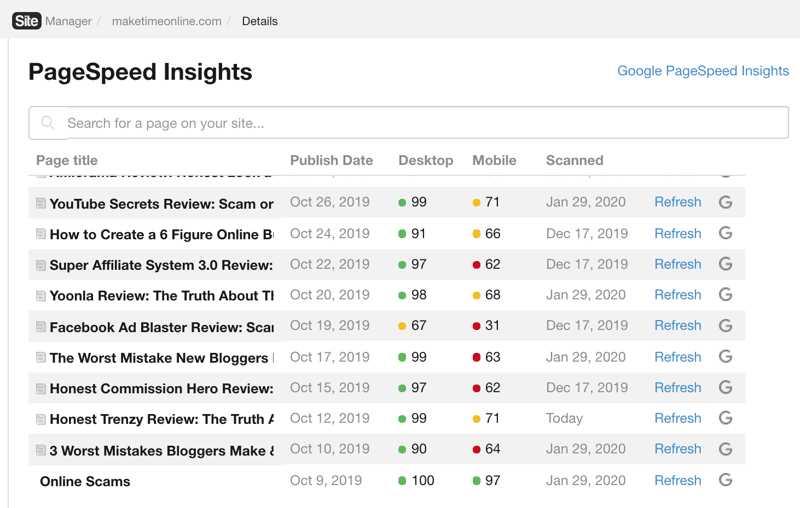Click page icon beside Honest Commission Hero Review
800x508 pixels.
[x=41, y=388]
